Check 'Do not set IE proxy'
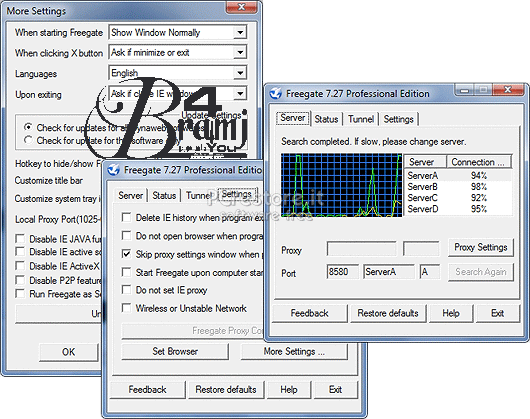This screenshot has height=419, width=530. click(126, 290)
